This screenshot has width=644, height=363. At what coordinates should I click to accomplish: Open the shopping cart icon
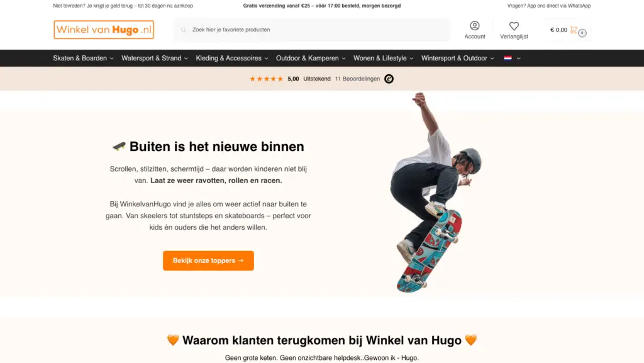click(x=574, y=30)
